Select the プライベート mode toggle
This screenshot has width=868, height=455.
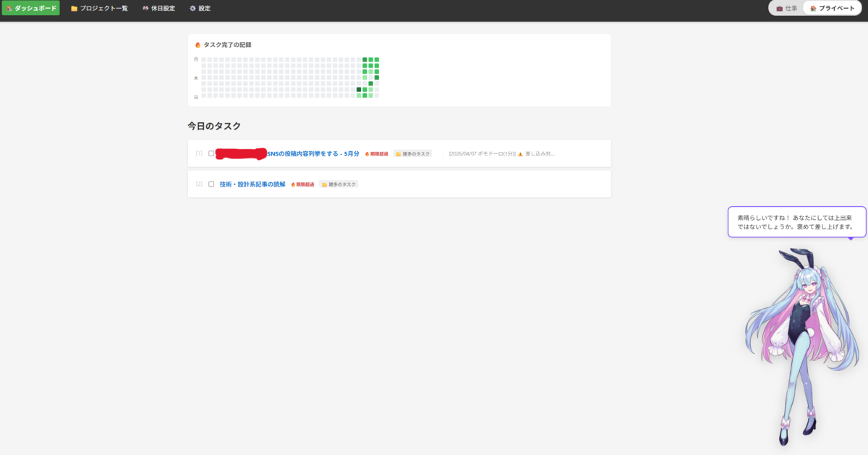click(x=833, y=9)
